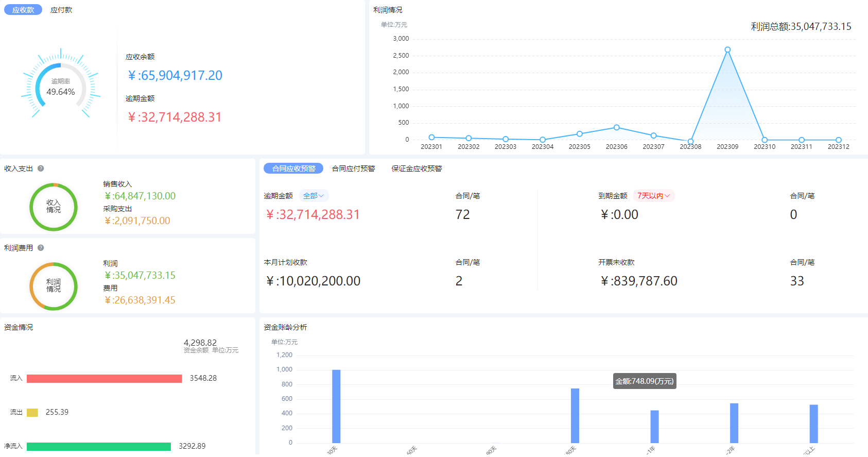Switch to the 应收款 tab
This screenshot has height=457, width=868.
pyautogui.click(x=23, y=10)
